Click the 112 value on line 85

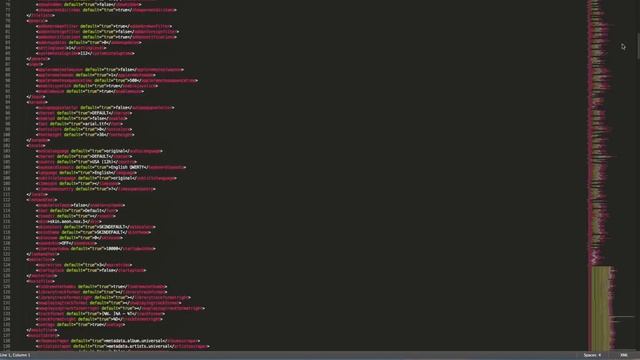pos(84,53)
